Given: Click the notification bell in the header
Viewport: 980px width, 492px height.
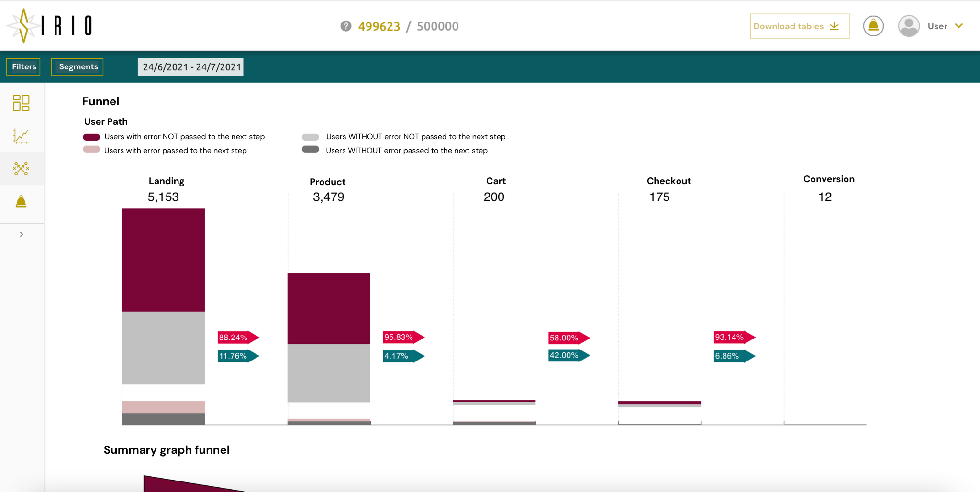Looking at the screenshot, I should click(x=873, y=26).
